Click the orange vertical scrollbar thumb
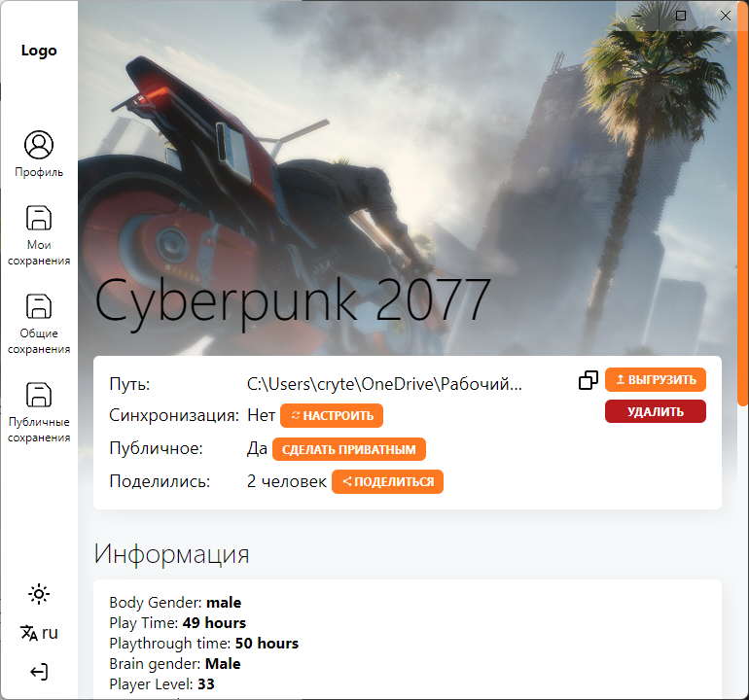 click(743, 203)
